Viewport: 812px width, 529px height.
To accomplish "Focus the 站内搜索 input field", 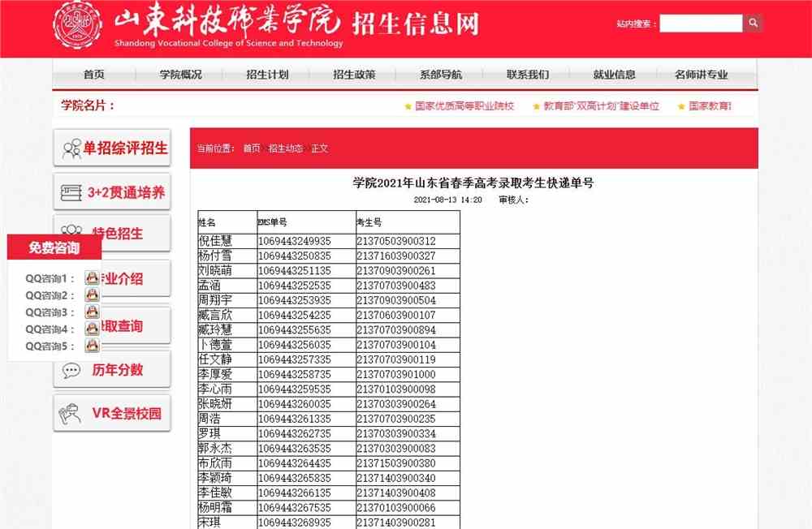I will [701, 24].
